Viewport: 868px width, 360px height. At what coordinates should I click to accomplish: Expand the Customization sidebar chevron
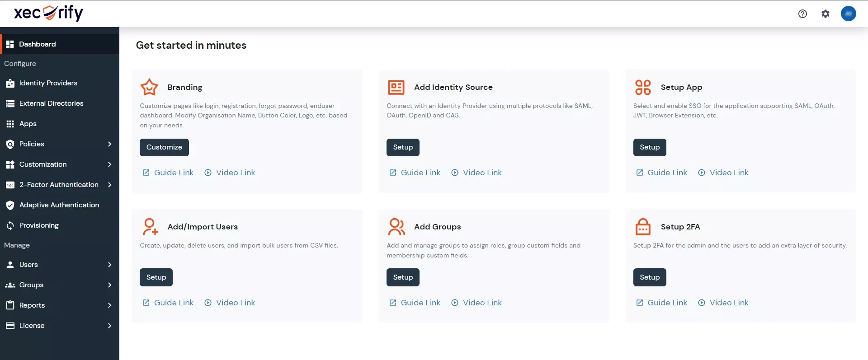pyautogui.click(x=109, y=164)
